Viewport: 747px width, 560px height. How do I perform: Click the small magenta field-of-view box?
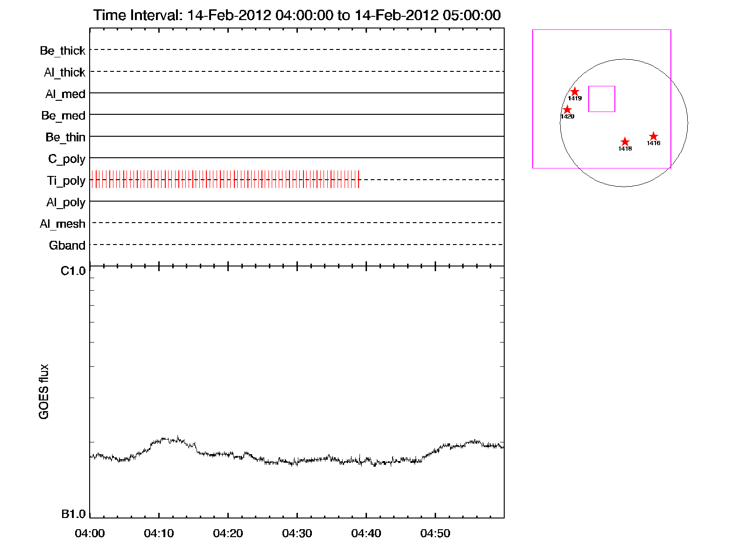coord(601,99)
